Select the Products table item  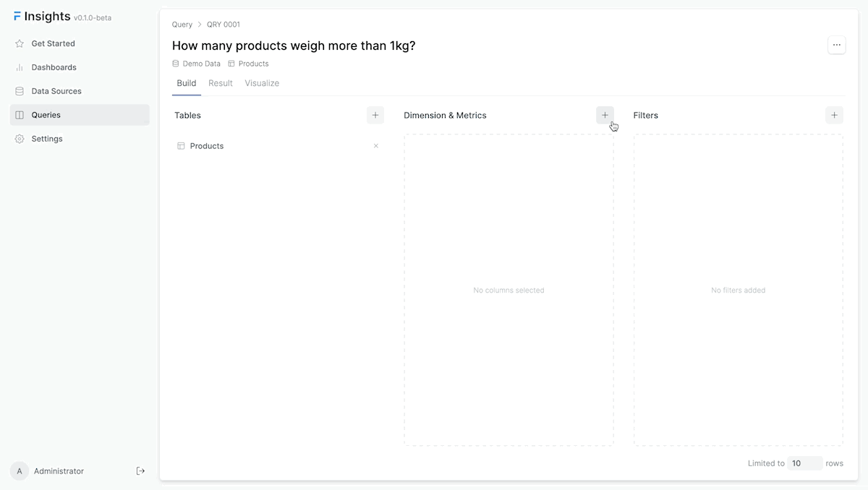(x=207, y=146)
